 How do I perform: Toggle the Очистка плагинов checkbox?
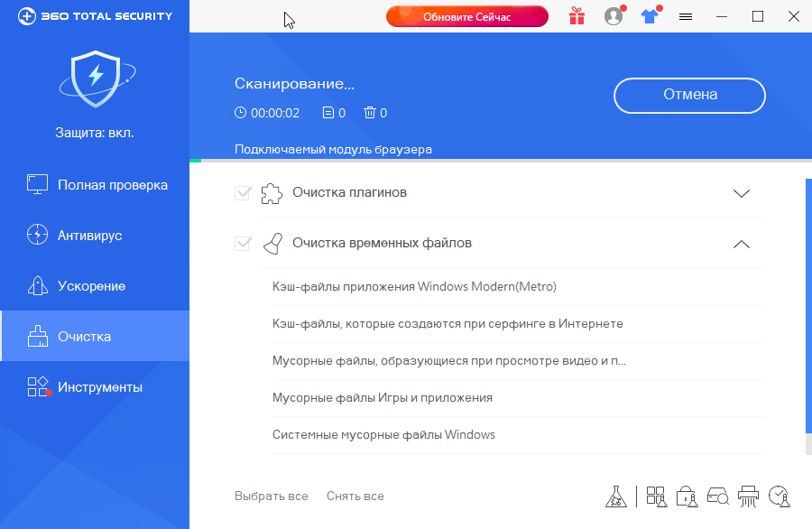tap(243, 193)
